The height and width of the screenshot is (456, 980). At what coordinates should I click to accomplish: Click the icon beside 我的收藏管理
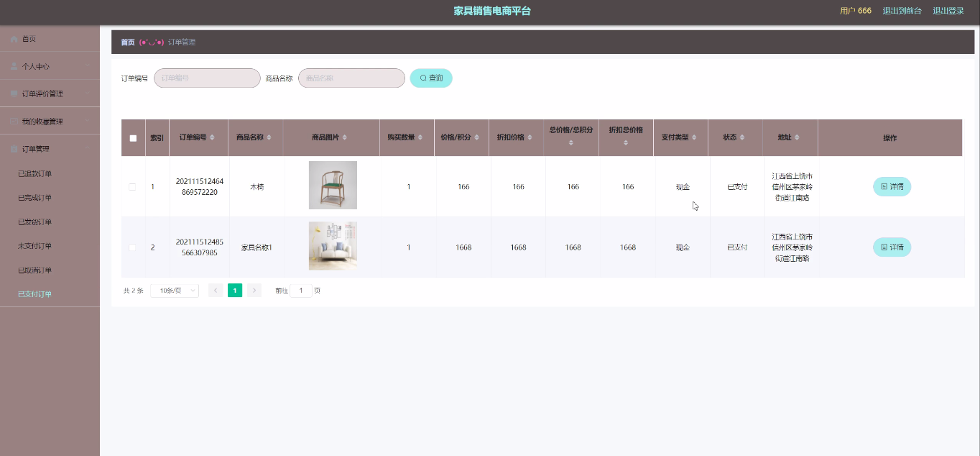(14, 122)
